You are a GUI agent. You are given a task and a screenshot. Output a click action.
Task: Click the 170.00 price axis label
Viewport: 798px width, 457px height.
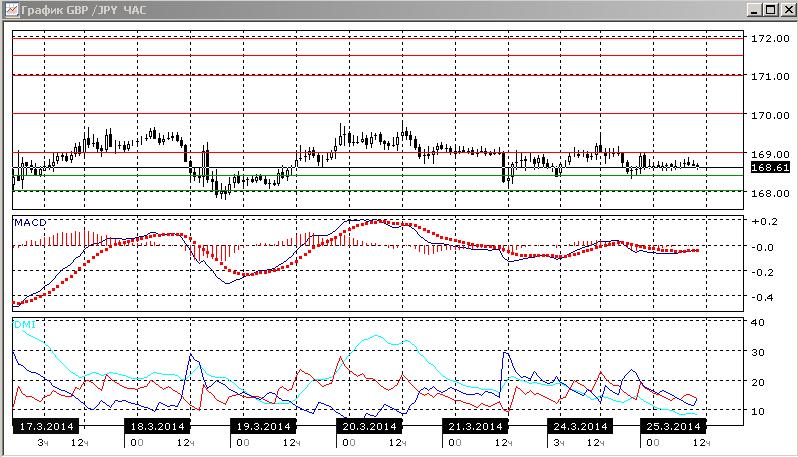(771, 115)
